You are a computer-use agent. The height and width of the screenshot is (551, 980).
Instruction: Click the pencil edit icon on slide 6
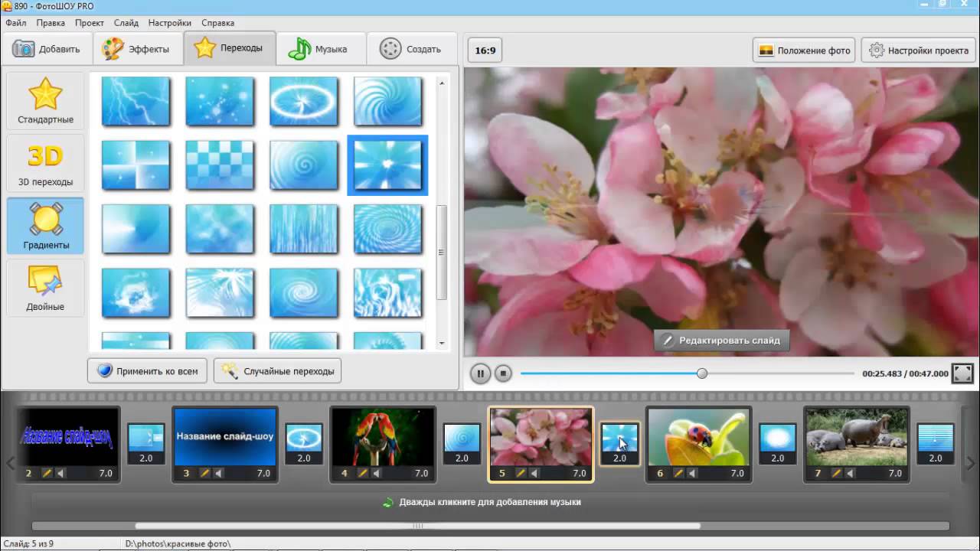[678, 474]
